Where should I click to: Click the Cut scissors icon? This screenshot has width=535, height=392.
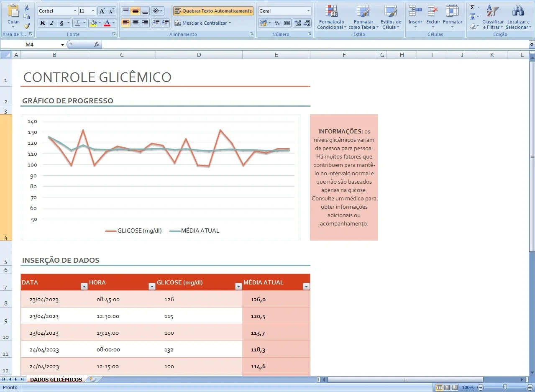[27, 8]
